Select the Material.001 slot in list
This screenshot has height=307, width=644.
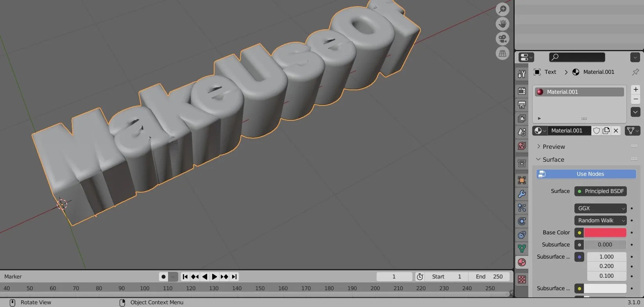[x=580, y=92]
